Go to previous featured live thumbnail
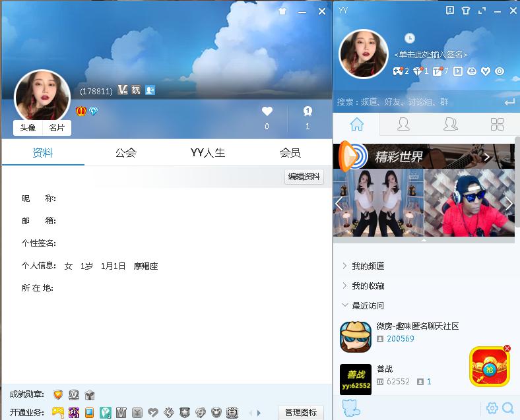Screen dimensions: 520x420 [x=339, y=203]
